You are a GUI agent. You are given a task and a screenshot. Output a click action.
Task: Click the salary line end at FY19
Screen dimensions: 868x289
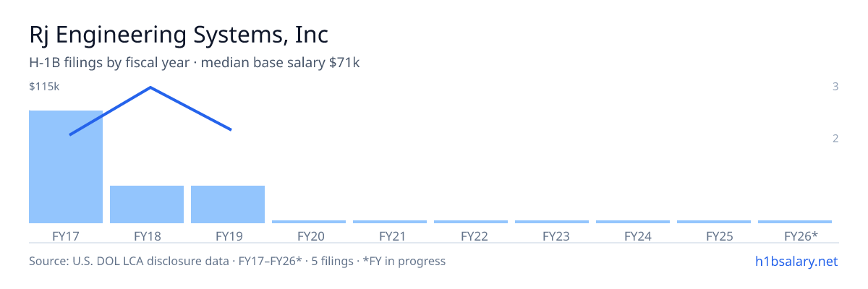coord(231,129)
